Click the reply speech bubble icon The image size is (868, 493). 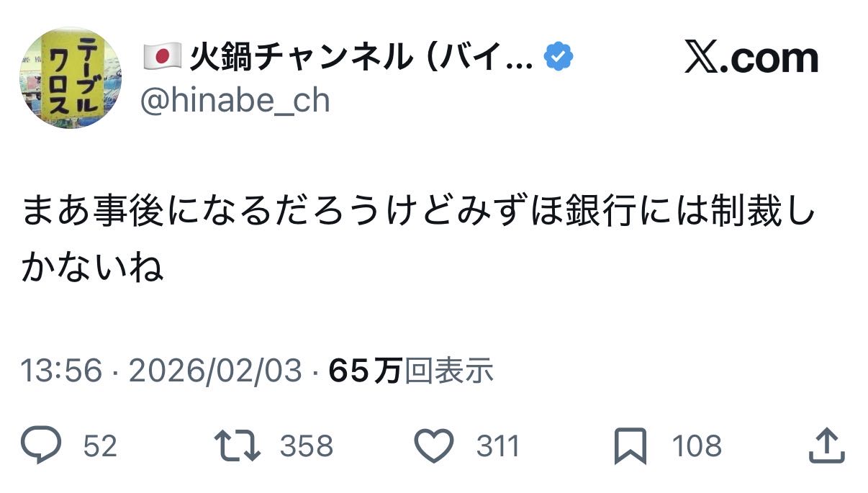[x=41, y=446]
